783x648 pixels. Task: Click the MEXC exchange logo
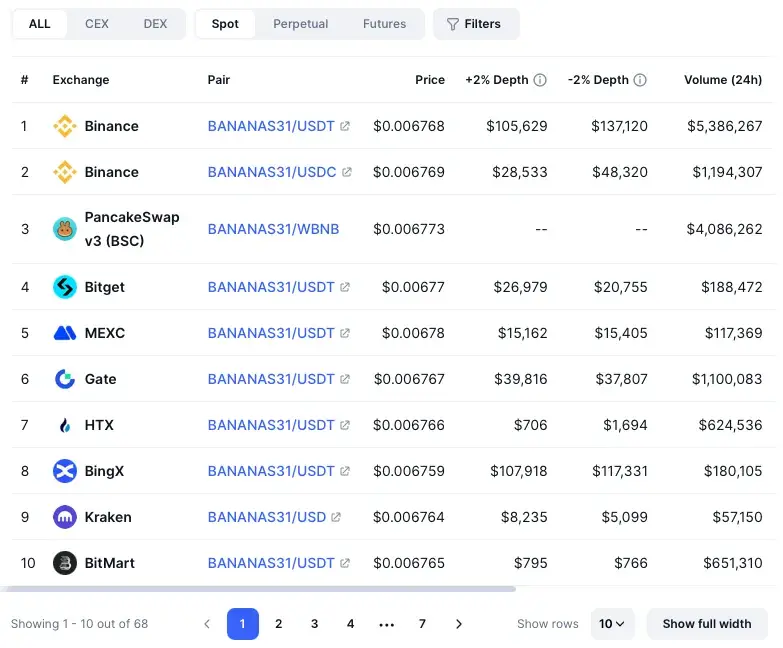pyautogui.click(x=65, y=333)
